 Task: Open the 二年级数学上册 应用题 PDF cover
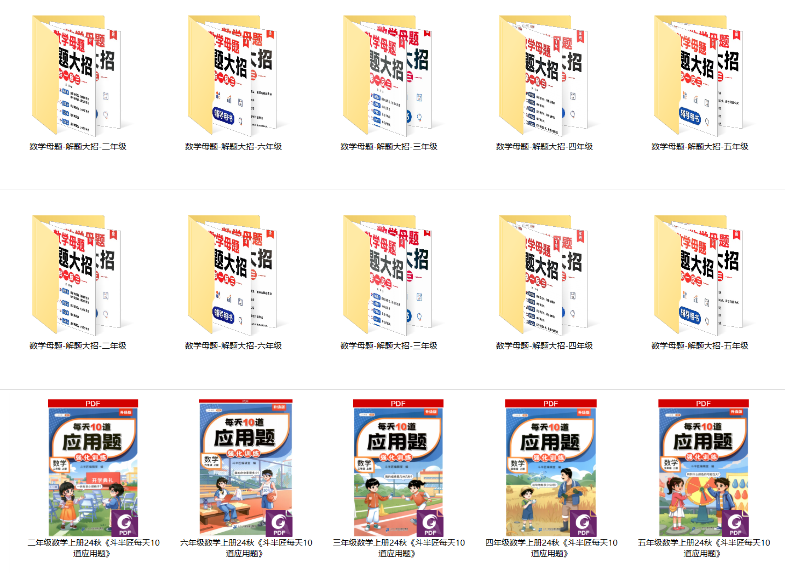[92, 467]
